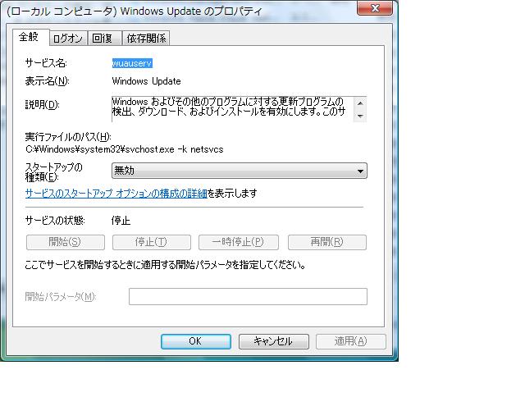The image size is (525, 420).
Task: Open the サービスのスタートアップ オプションの構成の詳細 link
Action: [x=116, y=194]
